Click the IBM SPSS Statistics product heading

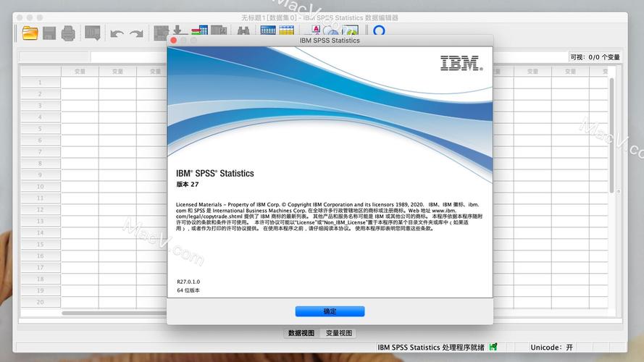point(215,173)
